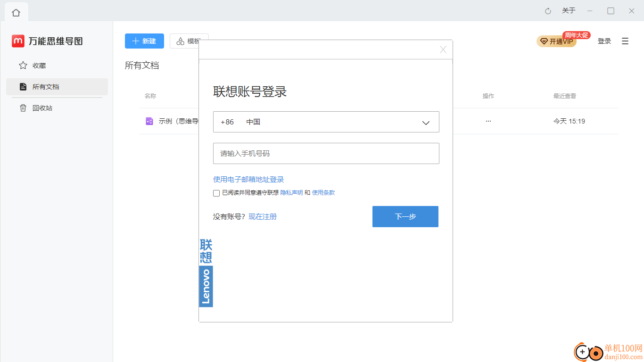Image resolution: width=644 pixels, height=362 pixels.
Task: Minimize the application window
Action: pos(590,11)
